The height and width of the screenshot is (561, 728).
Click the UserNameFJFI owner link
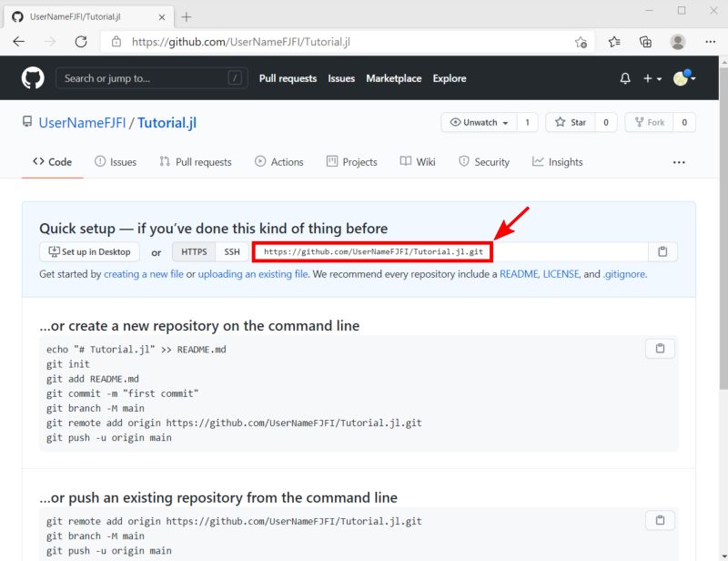[82, 123]
